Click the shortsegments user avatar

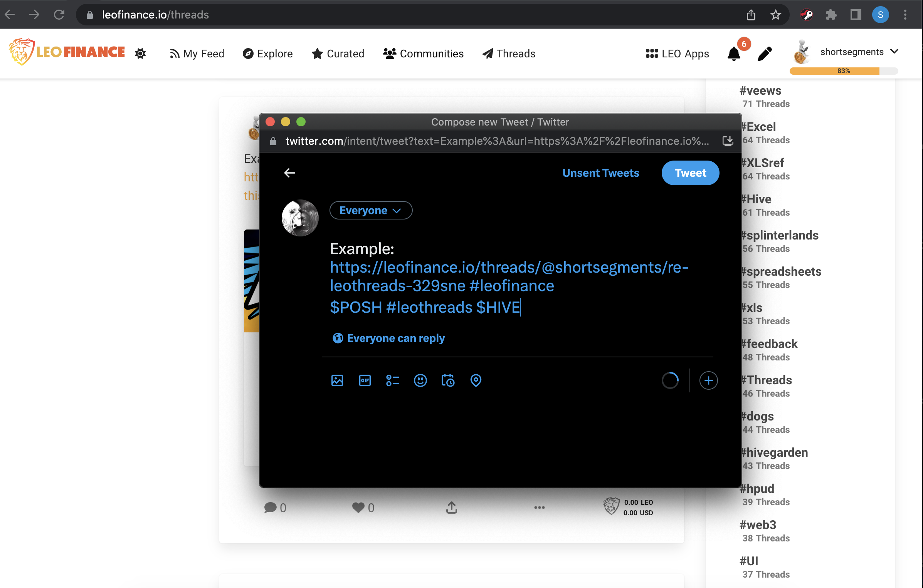click(802, 52)
